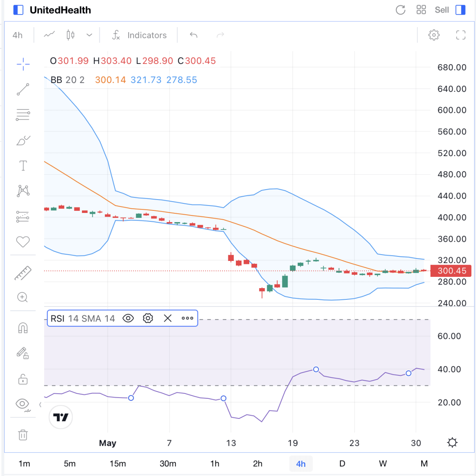Screen dimensions: 476x476
Task: Switch to 1h timeframe tab
Action: (215, 463)
